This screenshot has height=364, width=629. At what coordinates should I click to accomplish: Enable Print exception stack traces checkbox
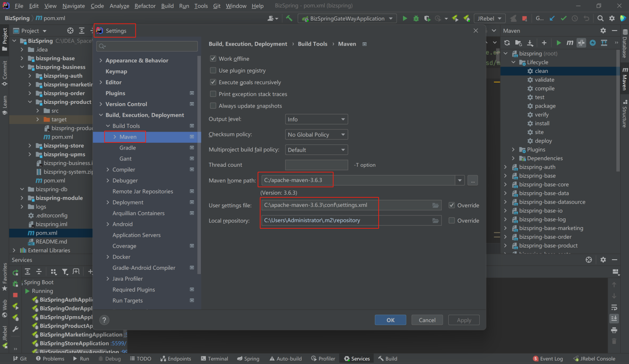[x=213, y=94]
